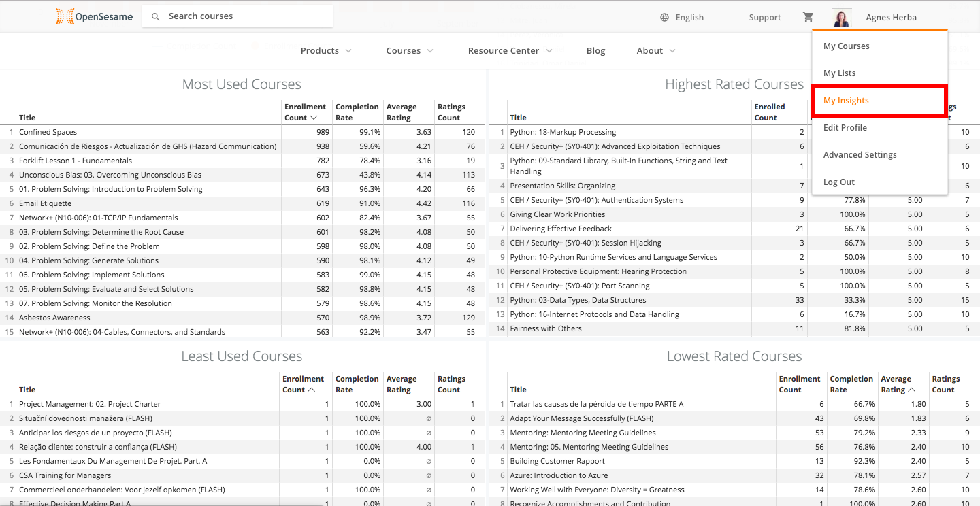Choose My Courses in user menu
The image size is (980, 506).
click(x=846, y=46)
